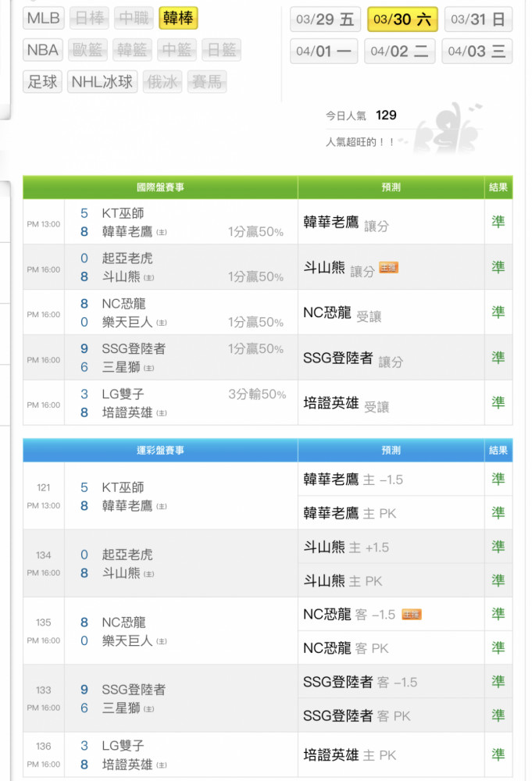The image size is (532, 781).
Task: Click the 3分輸50% odds text
Action: (x=257, y=394)
